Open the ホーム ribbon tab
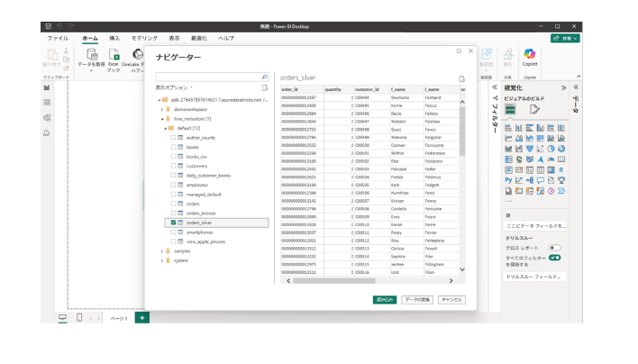This screenshot has height=364, width=638. click(90, 38)
